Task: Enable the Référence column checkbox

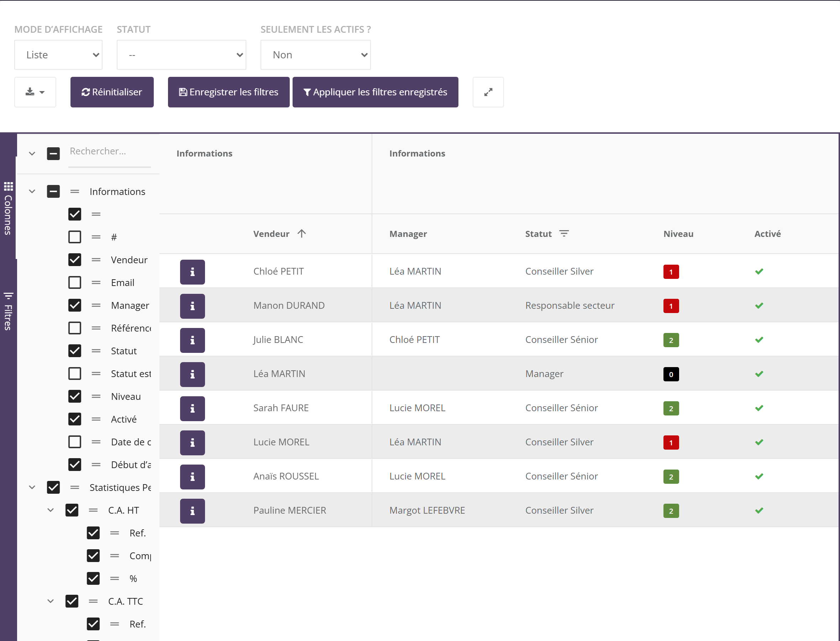Action: (75, 328)
